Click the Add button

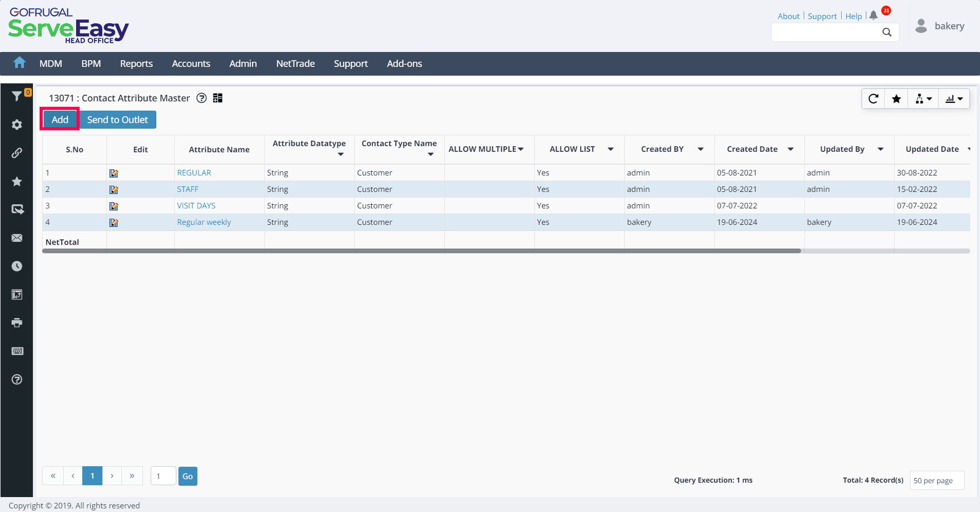(60, 120)
